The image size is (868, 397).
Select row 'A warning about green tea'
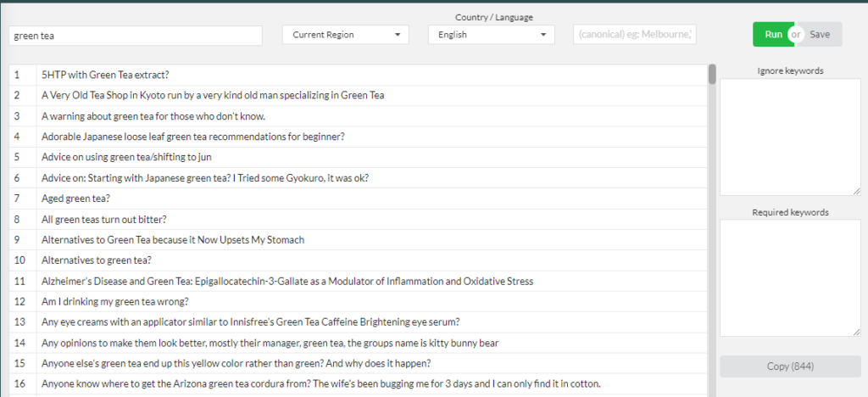[x=359, y=116]
